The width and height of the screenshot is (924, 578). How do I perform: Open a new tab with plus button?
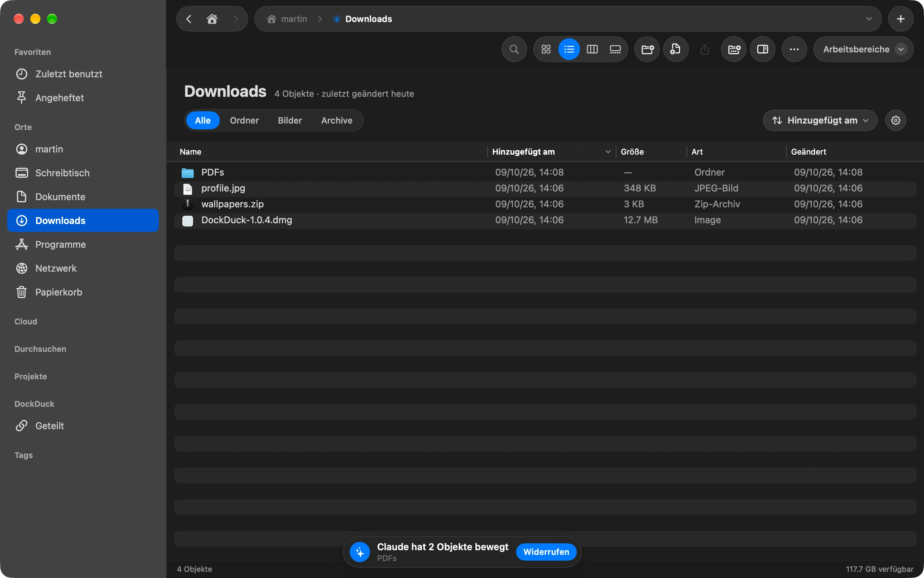click(x=900, y=19)
